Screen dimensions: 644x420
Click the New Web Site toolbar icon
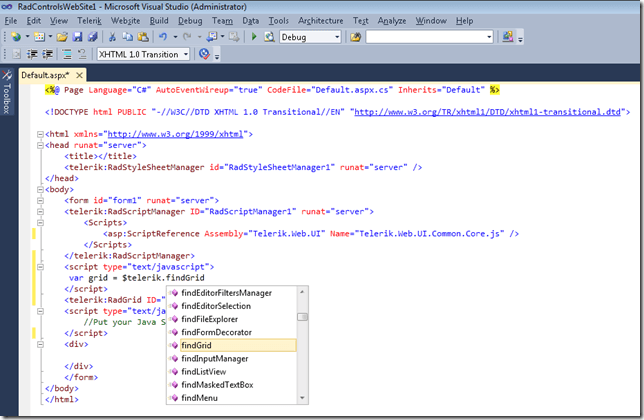pyautogui.click(x=16, y=37)
